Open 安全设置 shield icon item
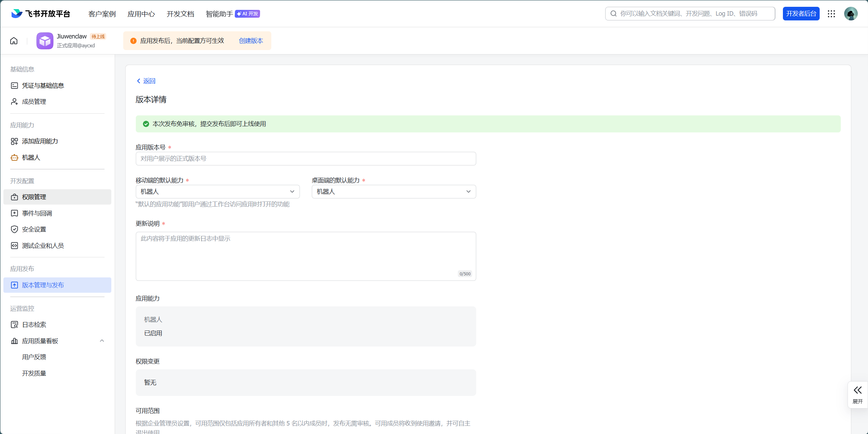 pyautogui.click(x=34, y=229)
